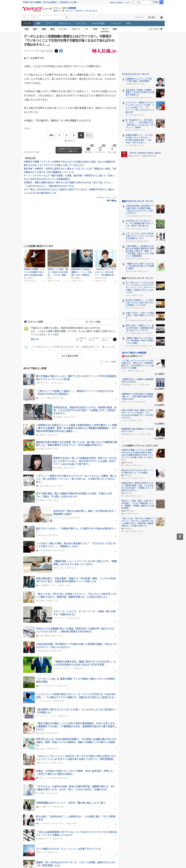Toggle the コメント非表示 checkbox
The width and height of the screenshot is (186, 868).
(x=102, y=362)
